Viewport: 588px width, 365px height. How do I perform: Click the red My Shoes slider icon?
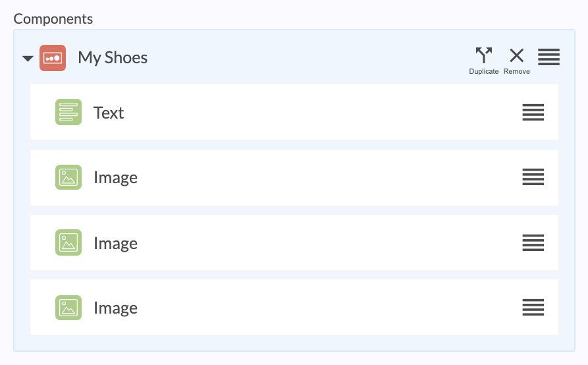pos(53,58)
